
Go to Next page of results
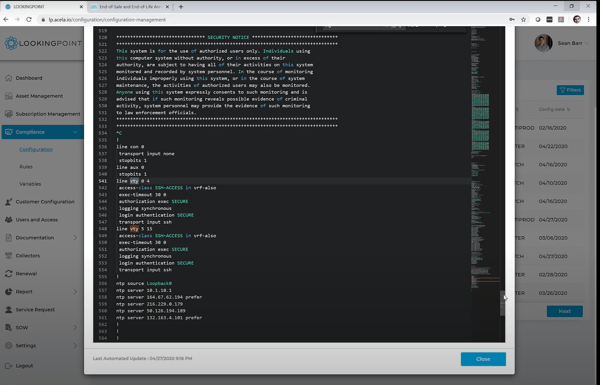[565, 311]
